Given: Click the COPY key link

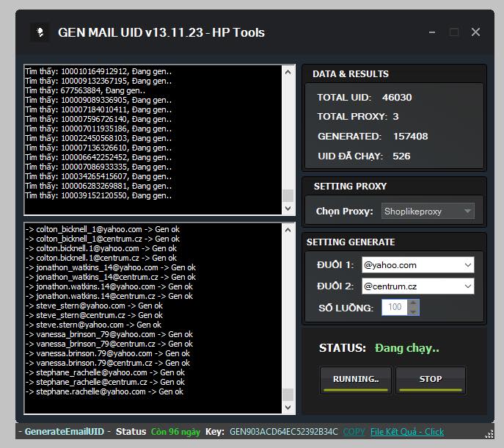Looking at the screenshot, I should click(354, 432).
